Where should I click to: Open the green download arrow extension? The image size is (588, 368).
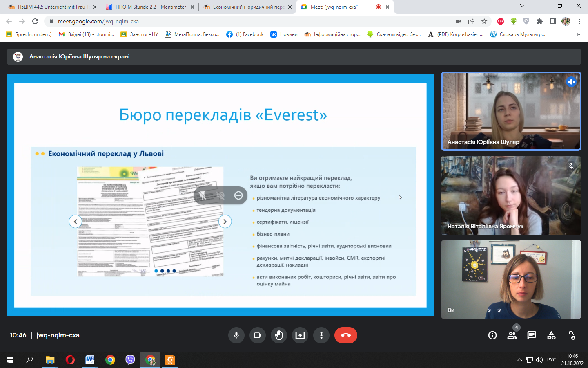(x=514, y=21)
